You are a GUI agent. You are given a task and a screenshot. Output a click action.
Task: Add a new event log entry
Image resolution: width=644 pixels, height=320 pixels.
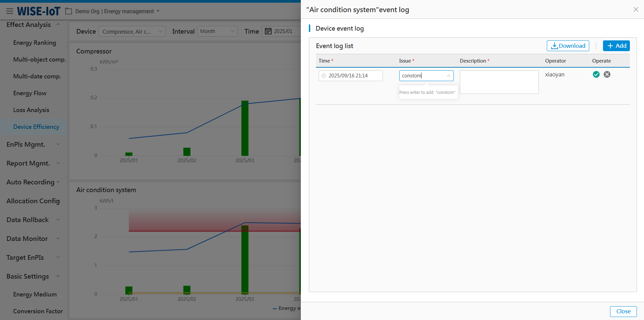pos(616,46)
